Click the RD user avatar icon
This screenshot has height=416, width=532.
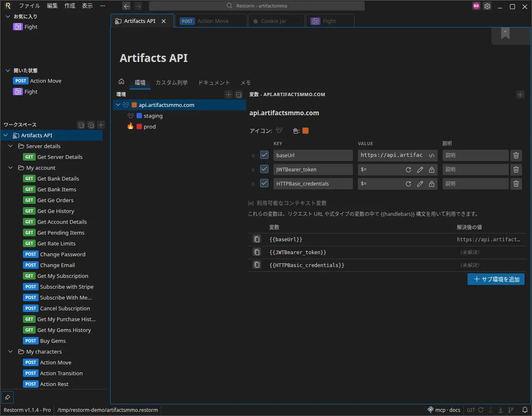476,6
